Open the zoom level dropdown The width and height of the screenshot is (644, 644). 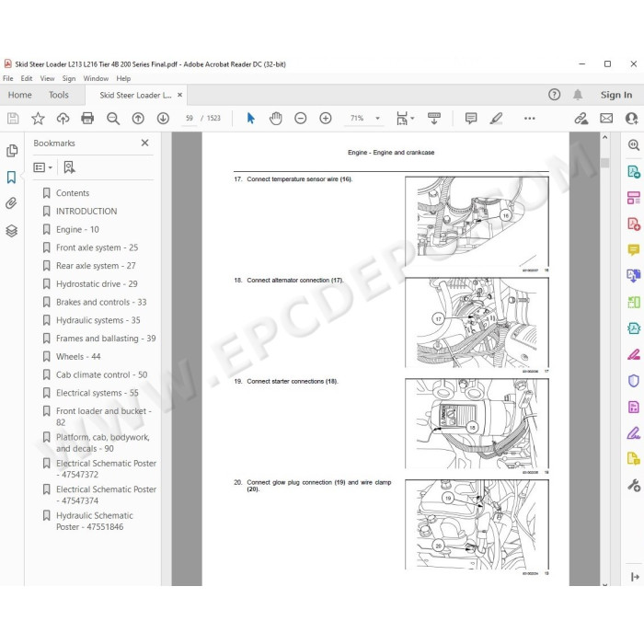(377, 119)
